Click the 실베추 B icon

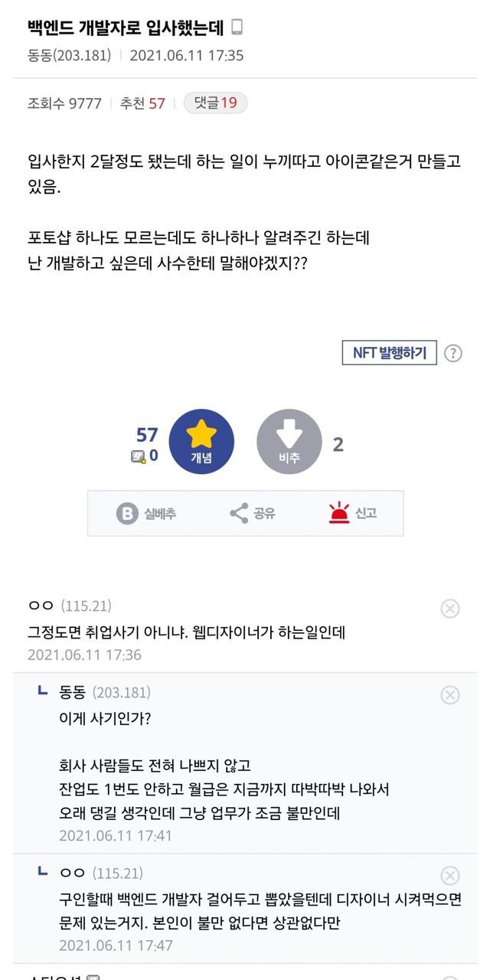coord(127,513)
